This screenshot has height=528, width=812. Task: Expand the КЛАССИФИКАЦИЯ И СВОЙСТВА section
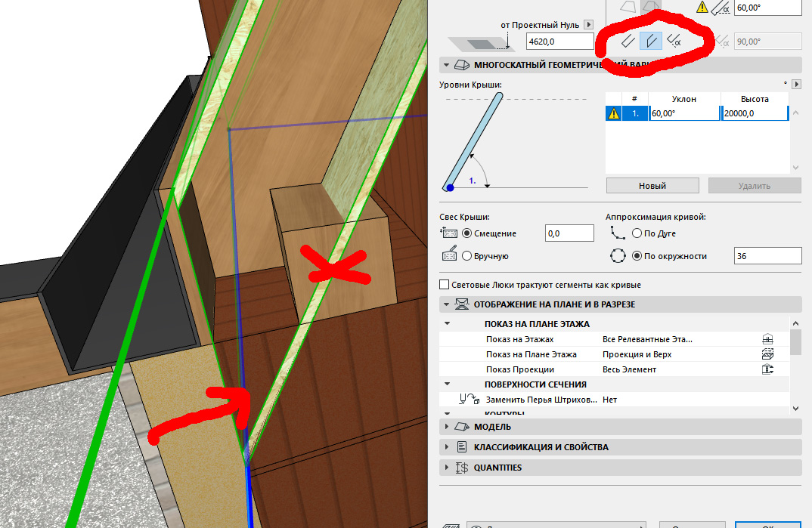pyautogui.click(x=446, y=447)
